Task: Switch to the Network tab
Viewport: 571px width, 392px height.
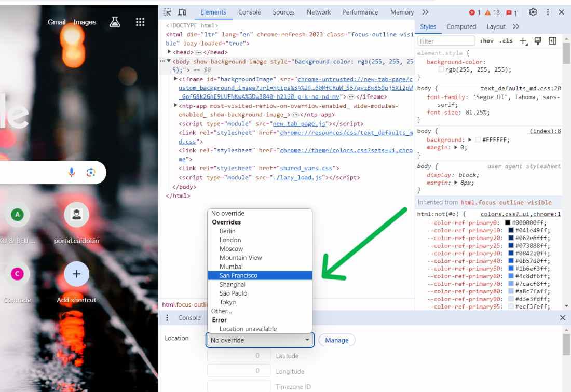Action: tap(319, 12)
